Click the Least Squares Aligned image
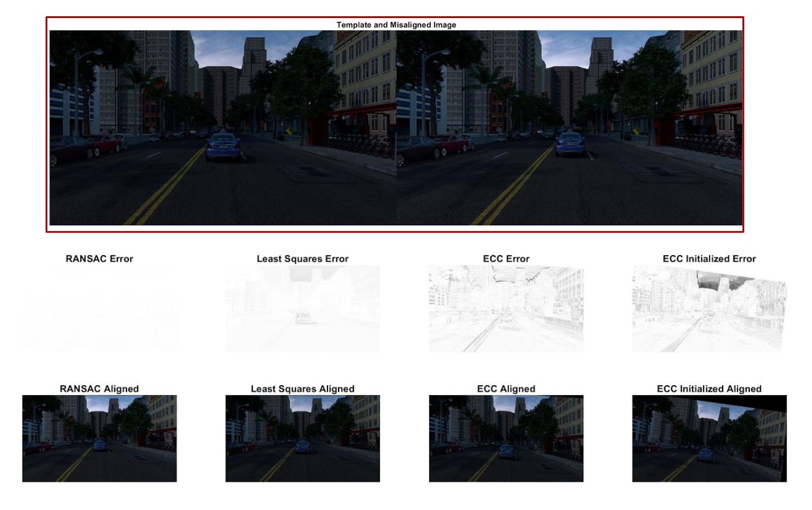This screenshot has width=812, height=510. (303, 439)
